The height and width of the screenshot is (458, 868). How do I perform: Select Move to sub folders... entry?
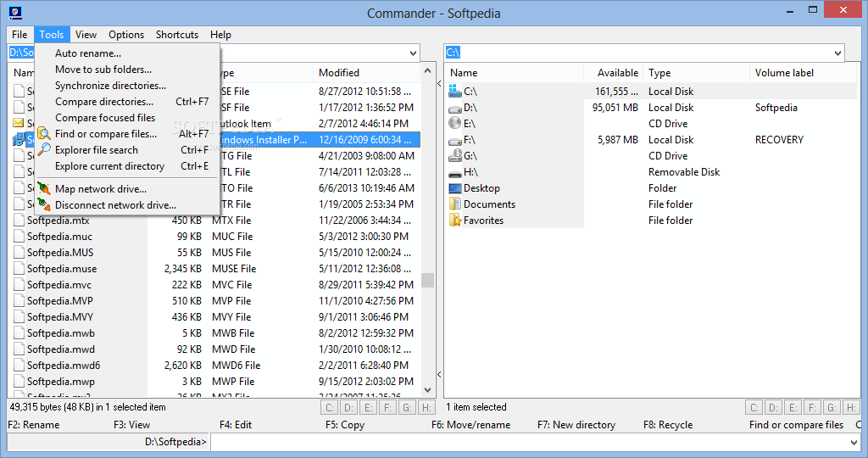click(127, 70)
